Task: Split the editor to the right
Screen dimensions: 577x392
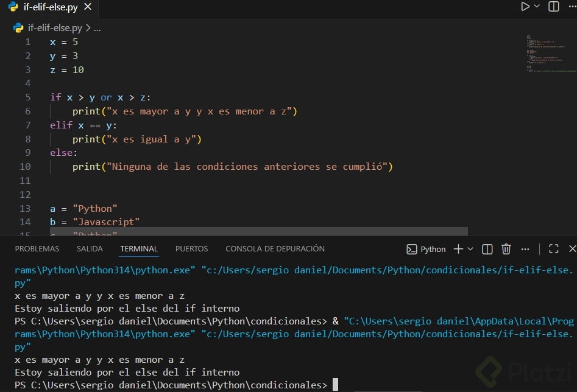Action: [553, 7]
